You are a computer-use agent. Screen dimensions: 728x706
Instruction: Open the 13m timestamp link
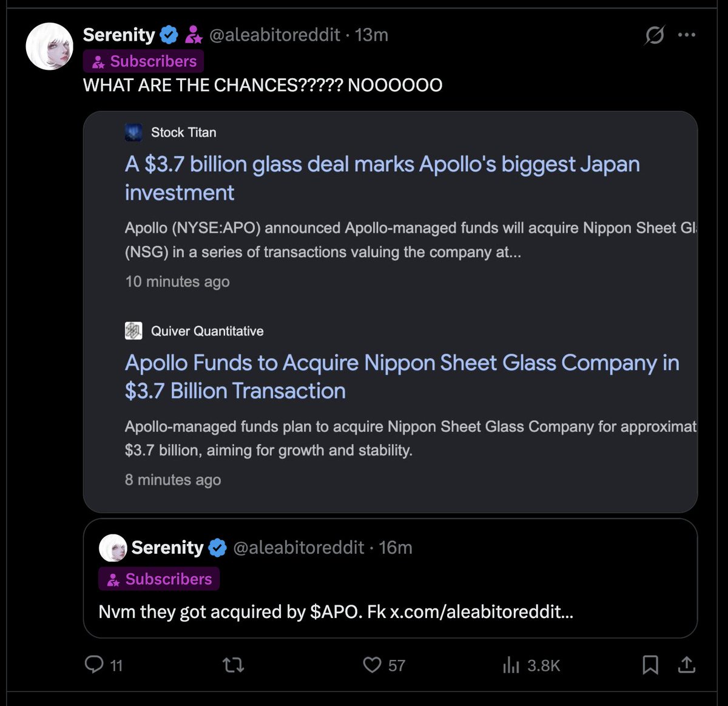[x=371, y=35]
